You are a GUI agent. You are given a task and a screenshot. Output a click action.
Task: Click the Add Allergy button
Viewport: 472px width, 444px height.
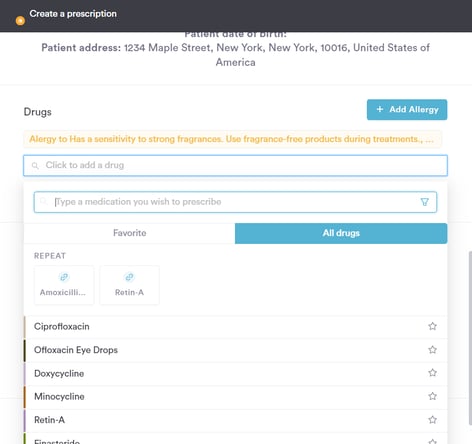pos(407,110)
